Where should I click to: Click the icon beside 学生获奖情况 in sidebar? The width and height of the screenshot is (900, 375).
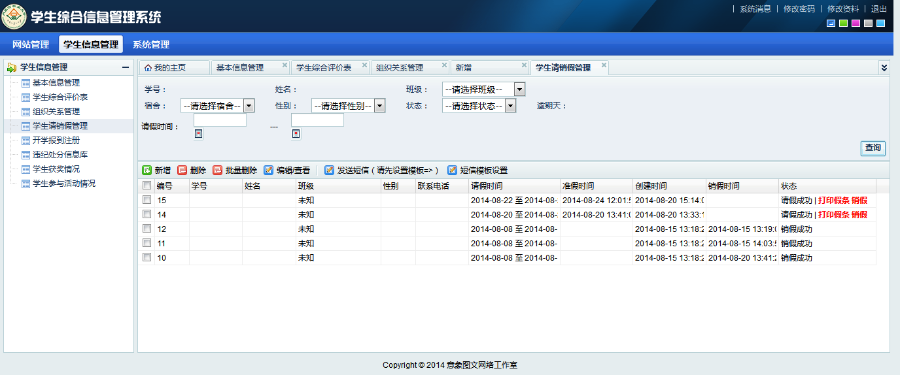tap(25, 169)
